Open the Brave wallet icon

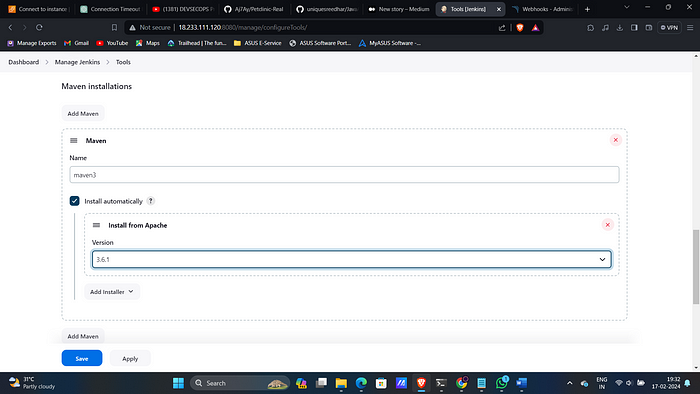[649, 28]
